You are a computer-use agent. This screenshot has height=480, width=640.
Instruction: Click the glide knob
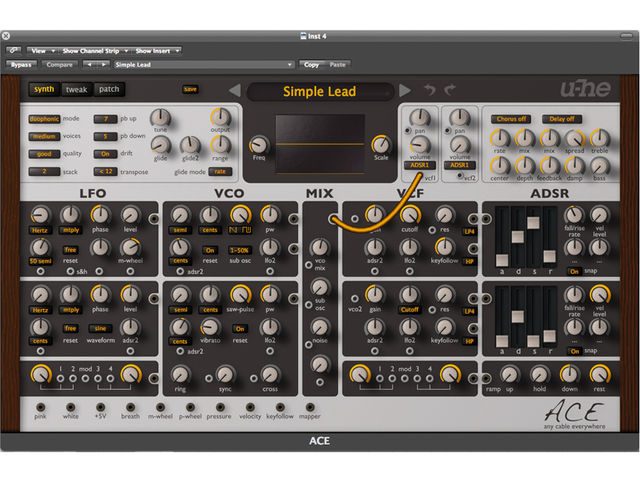pyautogui.click(x=160, y=145)
